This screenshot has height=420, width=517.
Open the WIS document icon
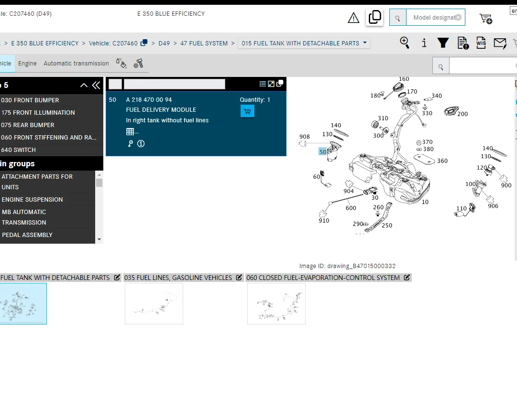coord(481,43)
